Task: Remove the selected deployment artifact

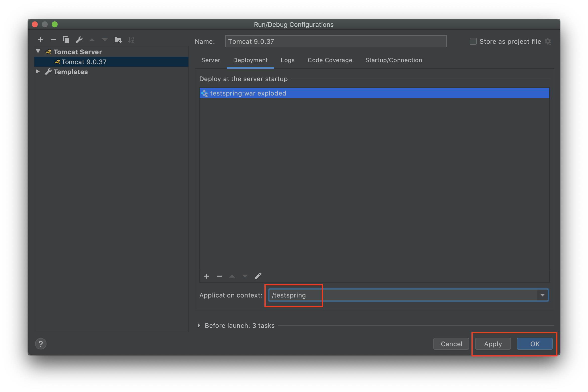Action: (219, 276)
